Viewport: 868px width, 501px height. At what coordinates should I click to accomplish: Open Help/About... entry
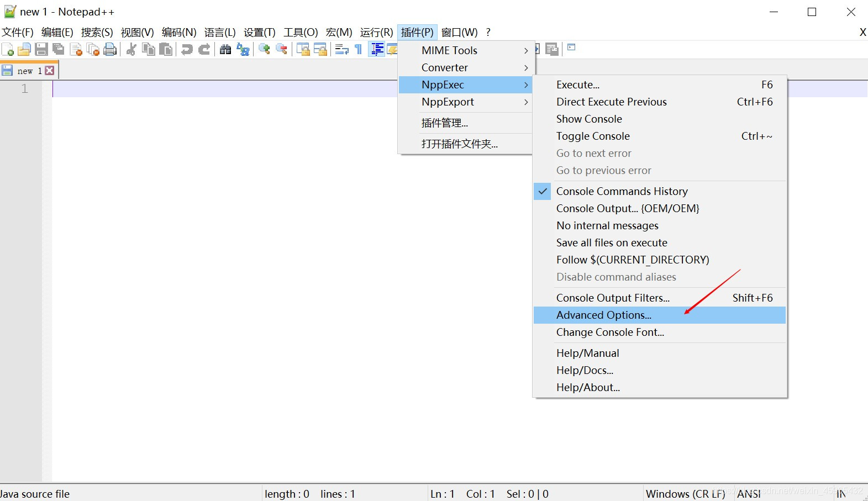(660, 387)
